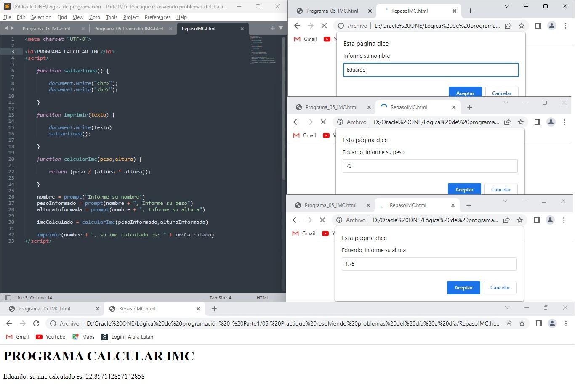
Task: Open the Selection menu
Action: pos(41,17)
